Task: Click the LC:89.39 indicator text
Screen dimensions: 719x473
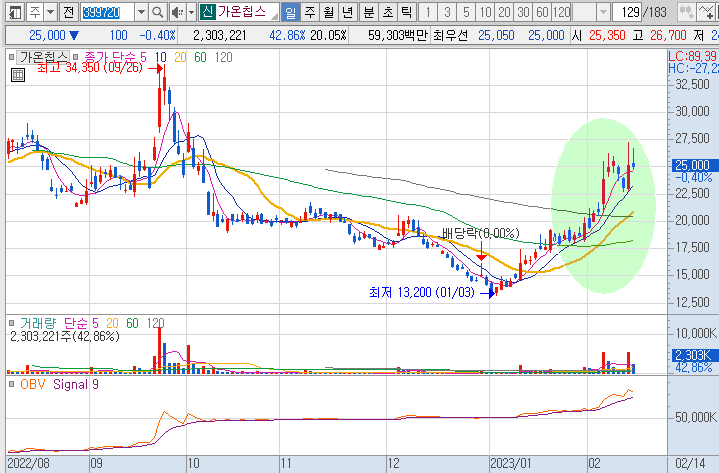Action: [x=692, y=56]
